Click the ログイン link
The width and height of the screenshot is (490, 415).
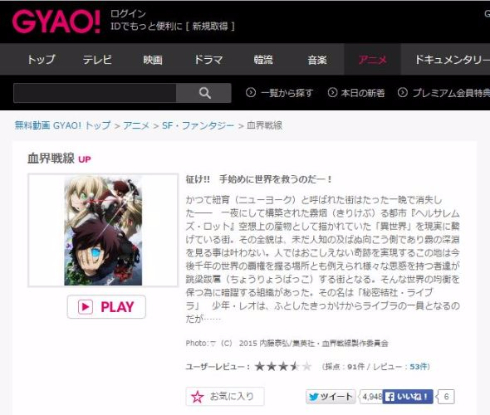(128, 14)
